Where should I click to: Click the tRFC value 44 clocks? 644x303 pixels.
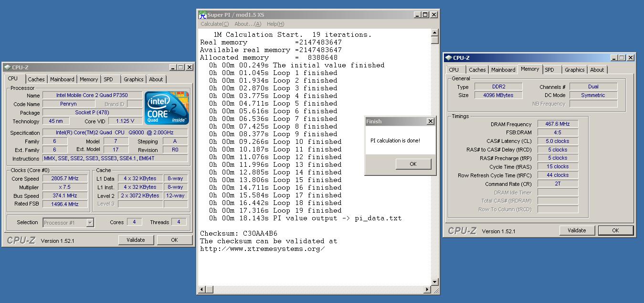pos(558,175)
